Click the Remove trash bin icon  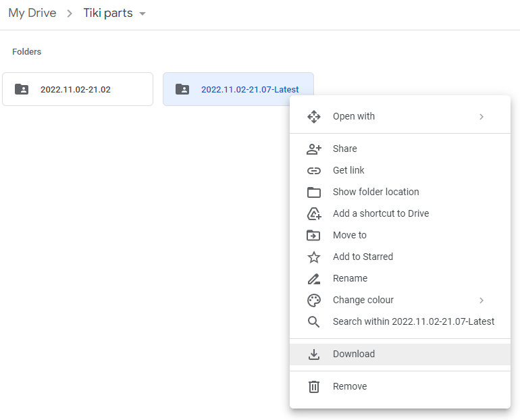(314, 387)
